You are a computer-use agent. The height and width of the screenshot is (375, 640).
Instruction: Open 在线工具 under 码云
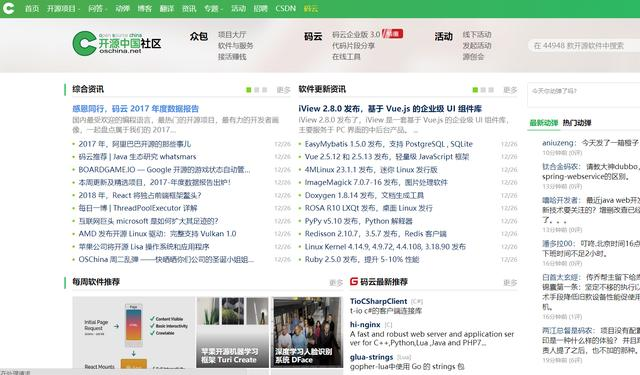coord(346,57)
